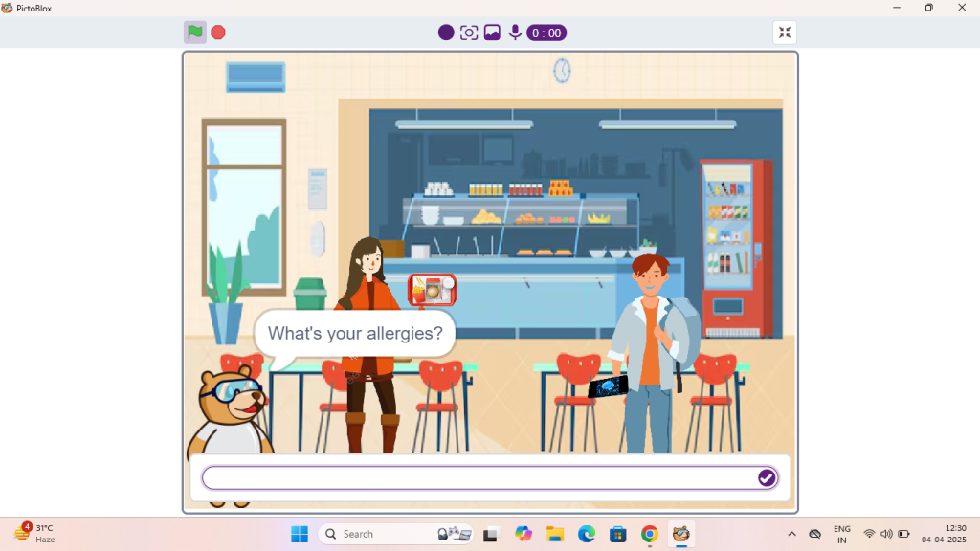Click the green flag to run project
This screenshot has height=551, width=980.
[195, 33]
